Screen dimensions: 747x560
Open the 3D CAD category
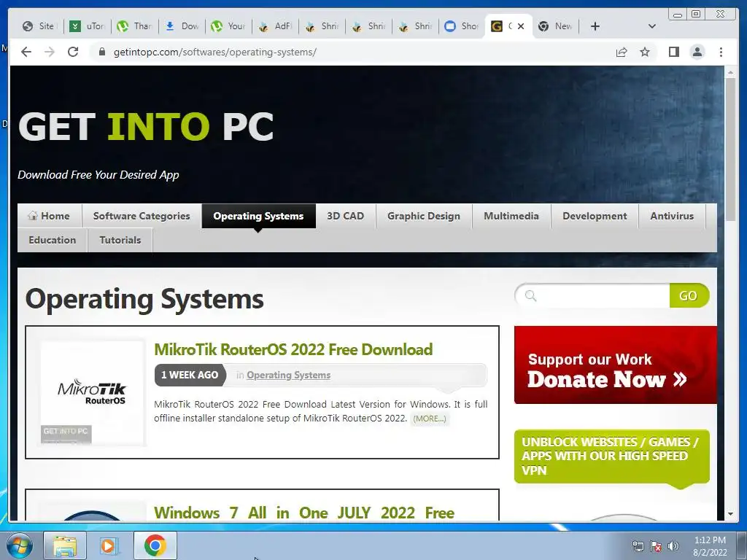click(345, 216)
